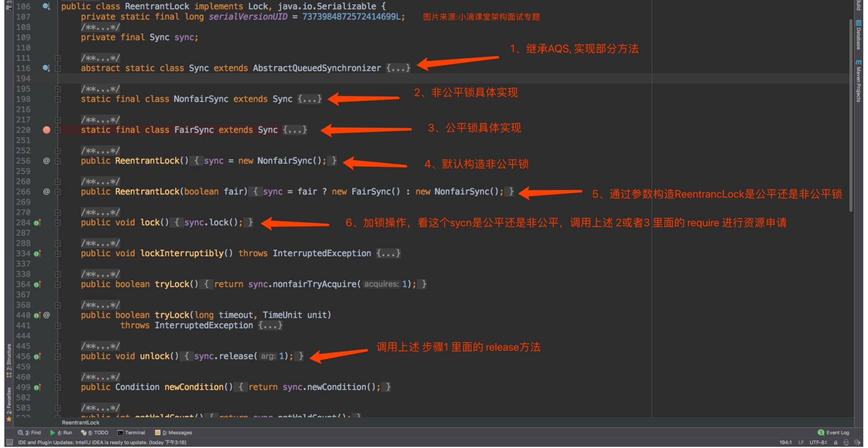Open the 0: Messages tool window tab
Screen dimensions: 868x448
coord(174,433)
